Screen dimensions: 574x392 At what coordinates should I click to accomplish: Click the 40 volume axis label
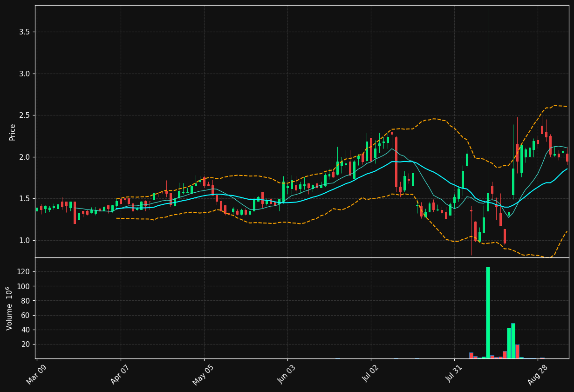pyautogui.click(x=26, y=330)
